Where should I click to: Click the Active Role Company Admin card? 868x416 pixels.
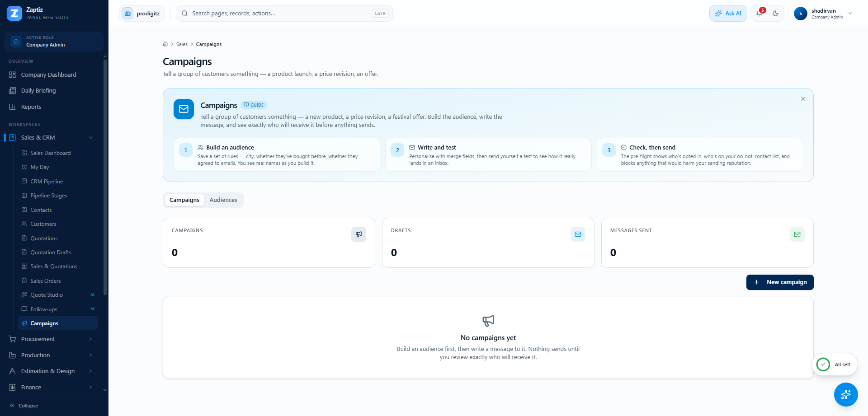click(54, 42)
